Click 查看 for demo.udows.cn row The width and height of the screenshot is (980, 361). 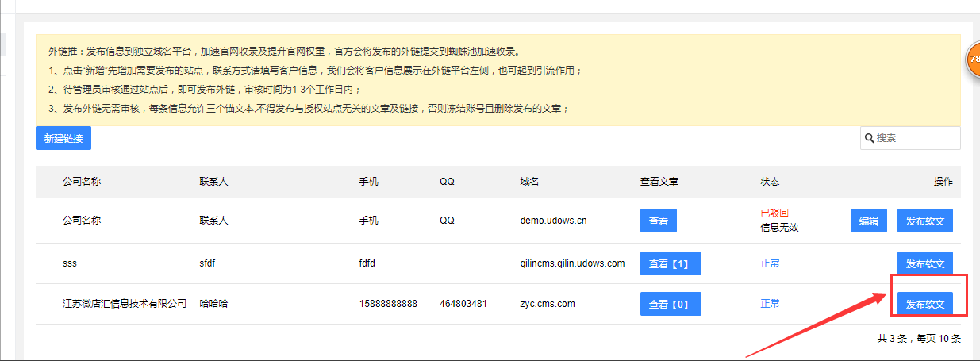(659, 221)
